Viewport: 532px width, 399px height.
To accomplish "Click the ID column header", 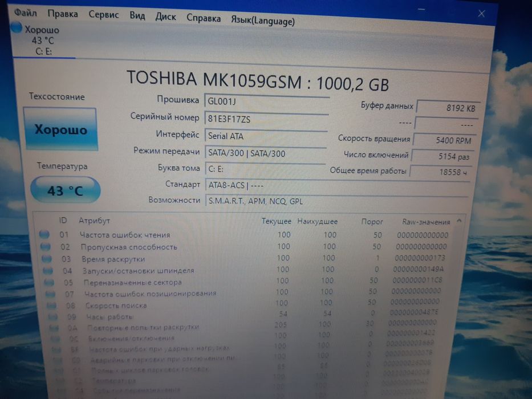I will pos(63,220).
